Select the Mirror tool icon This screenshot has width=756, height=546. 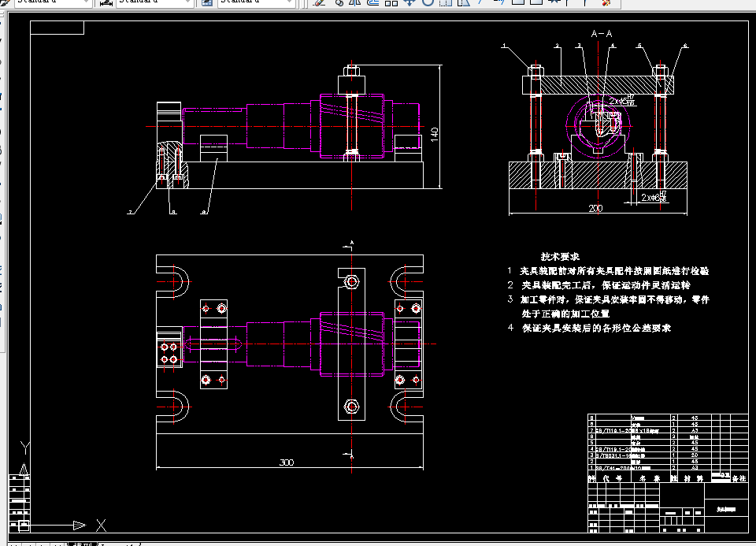pos(355,2)
